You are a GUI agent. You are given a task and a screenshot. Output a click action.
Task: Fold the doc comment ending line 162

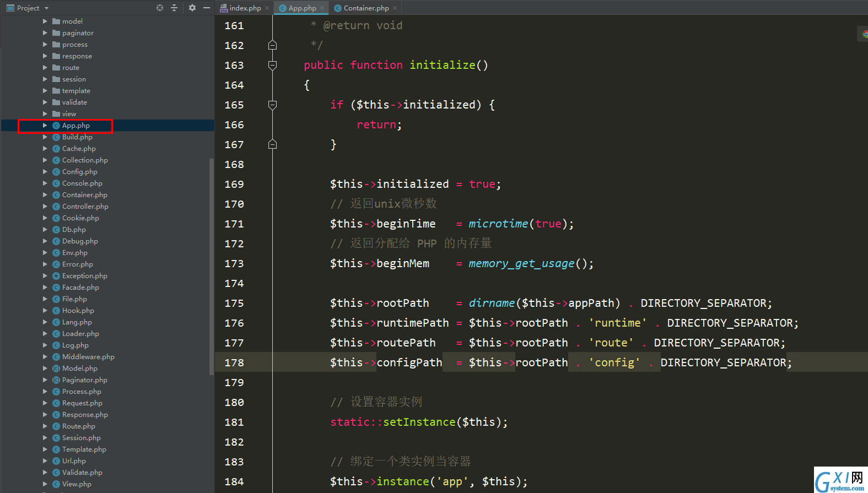pyautogui.click(x=272, y=45)
